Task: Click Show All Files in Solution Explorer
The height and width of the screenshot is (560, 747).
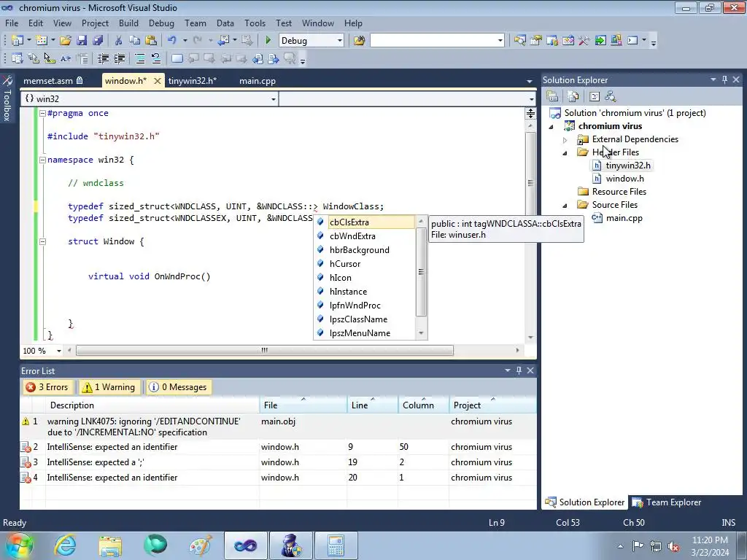Action: point(573,97)
